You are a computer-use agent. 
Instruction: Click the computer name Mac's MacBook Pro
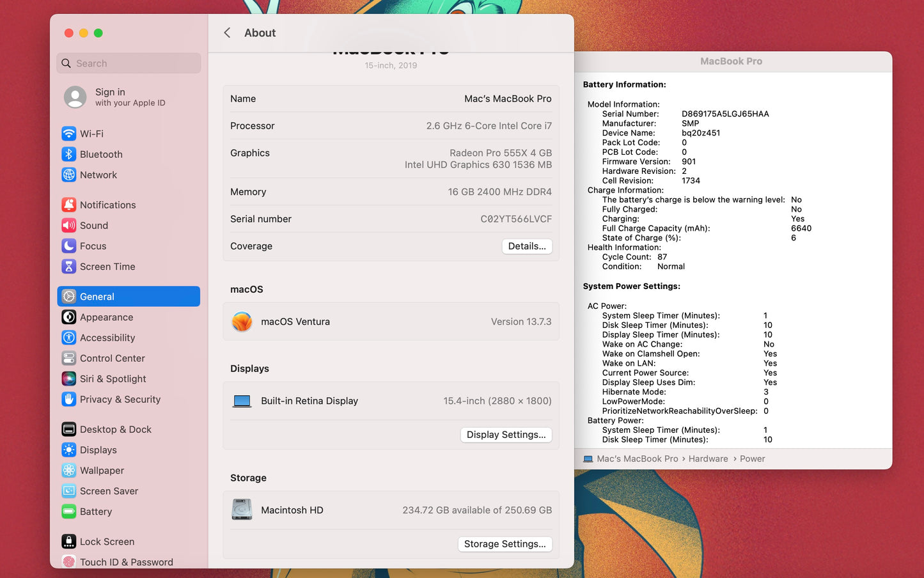[508, 98]
